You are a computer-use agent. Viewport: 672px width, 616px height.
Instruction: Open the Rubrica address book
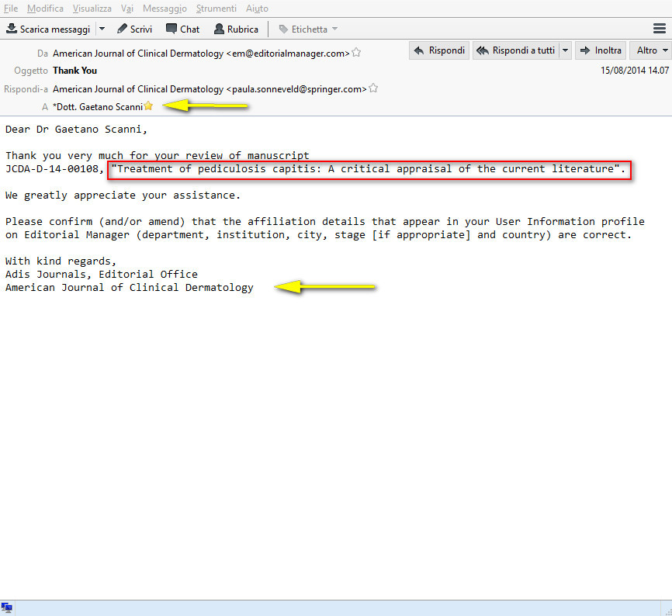(236, 29)
